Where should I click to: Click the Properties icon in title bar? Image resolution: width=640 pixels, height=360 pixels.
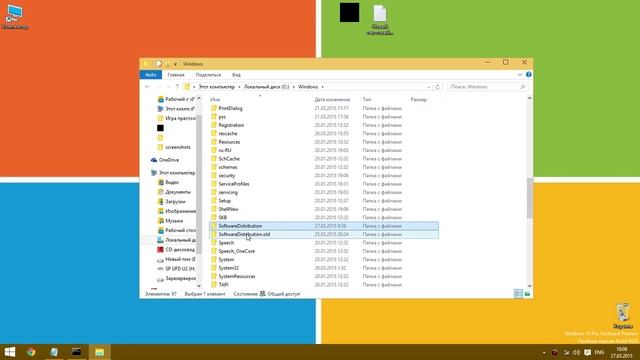159,64
